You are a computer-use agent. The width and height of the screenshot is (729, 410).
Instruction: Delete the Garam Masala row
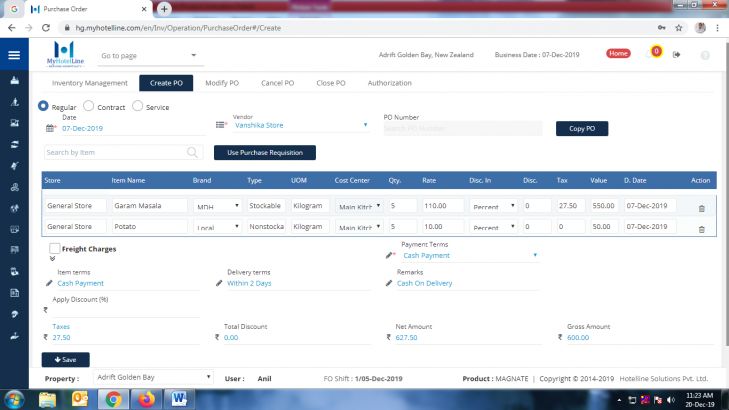(700, 207)
